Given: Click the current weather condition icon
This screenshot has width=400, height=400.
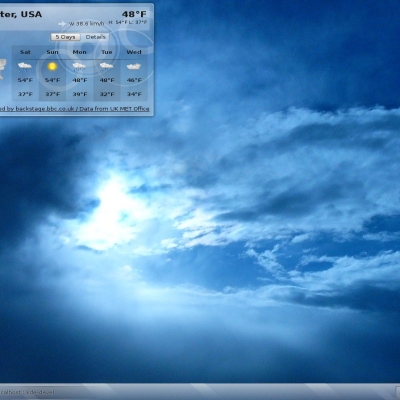Looking at the screenshot, I should (x=3, y=69).
